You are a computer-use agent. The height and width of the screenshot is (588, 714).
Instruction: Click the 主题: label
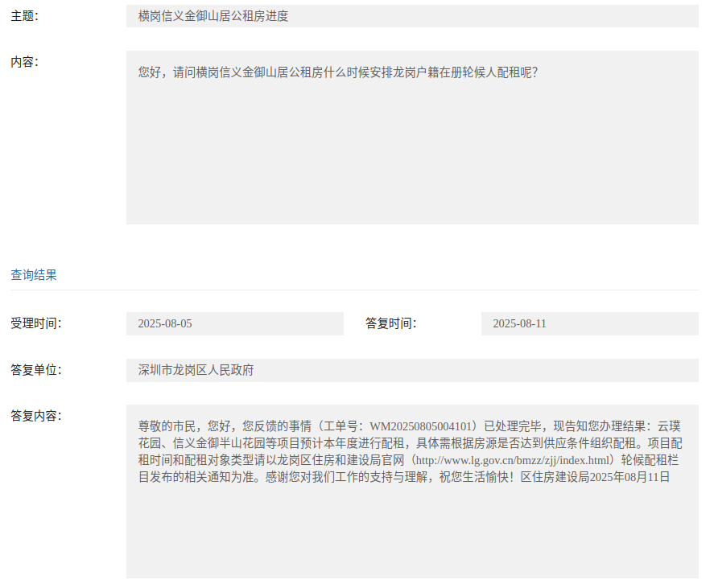[x=25, y=16]
